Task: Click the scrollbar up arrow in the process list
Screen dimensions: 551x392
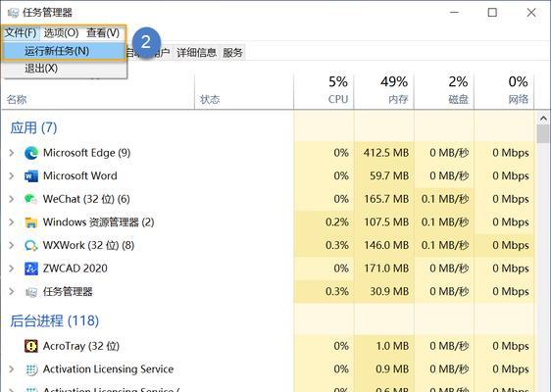Action: 543,119
